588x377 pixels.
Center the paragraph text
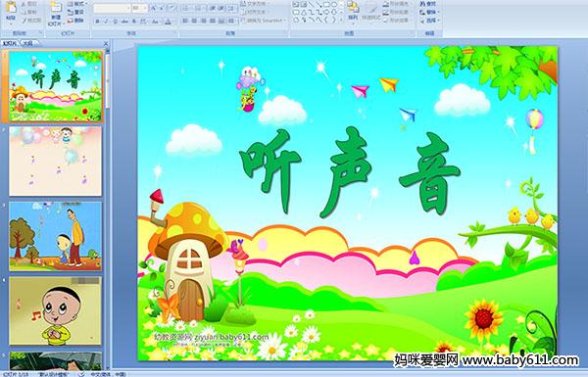click(x=194, y=21)
